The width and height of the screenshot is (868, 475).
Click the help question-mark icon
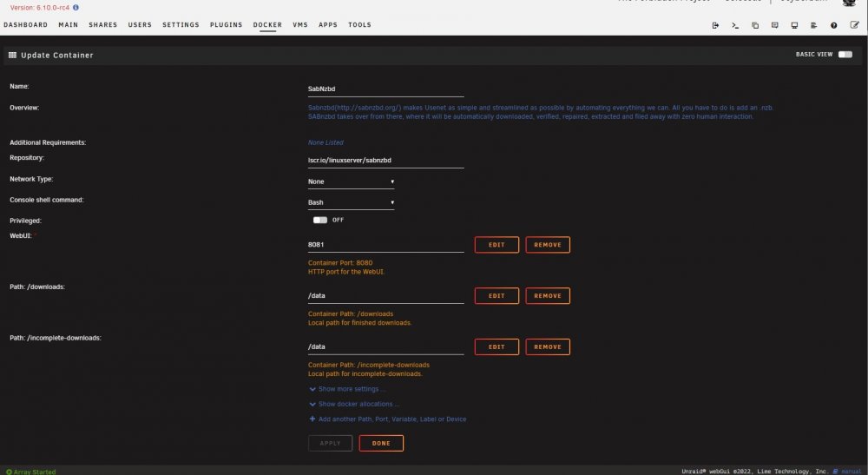click(833, 25)
